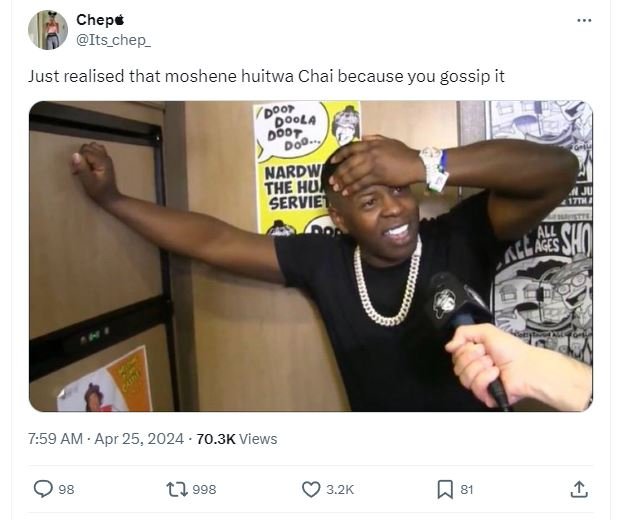Open the @Its_chep_ handle link
Viewport: 618px width, 520px height.
click(113, 40)
